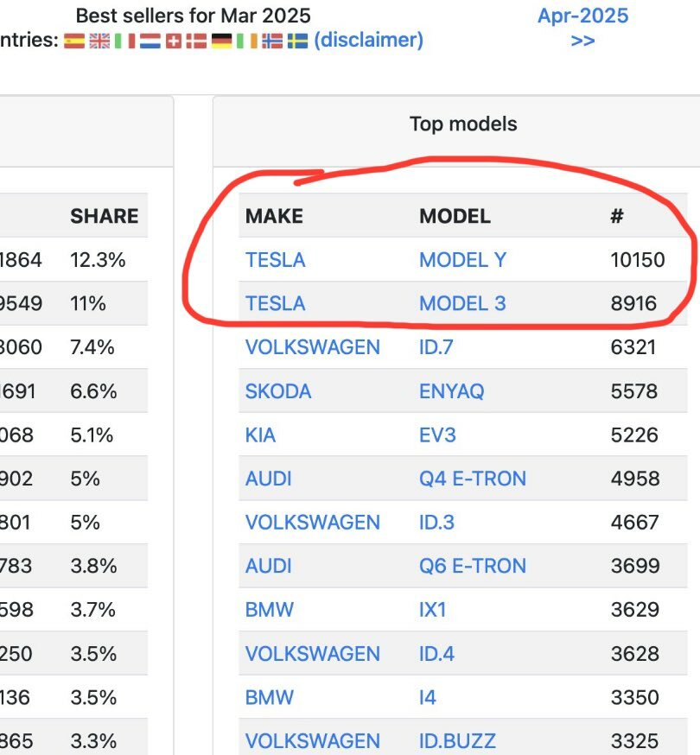Open the KIA EV3 model link
This screenshot has width=700, height=755.
pyautogui.click(x=437, y=435)
